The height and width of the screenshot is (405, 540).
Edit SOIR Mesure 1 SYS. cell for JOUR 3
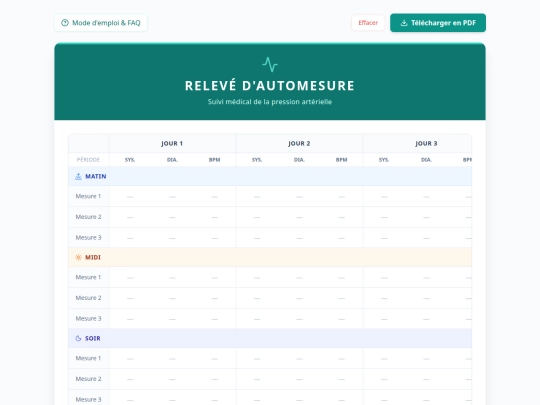384,359
